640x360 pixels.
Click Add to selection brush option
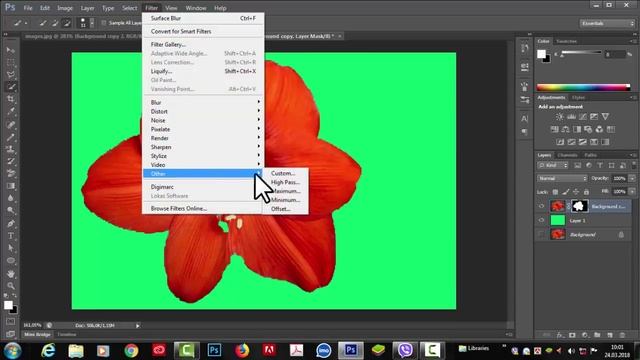click(55, 23)
